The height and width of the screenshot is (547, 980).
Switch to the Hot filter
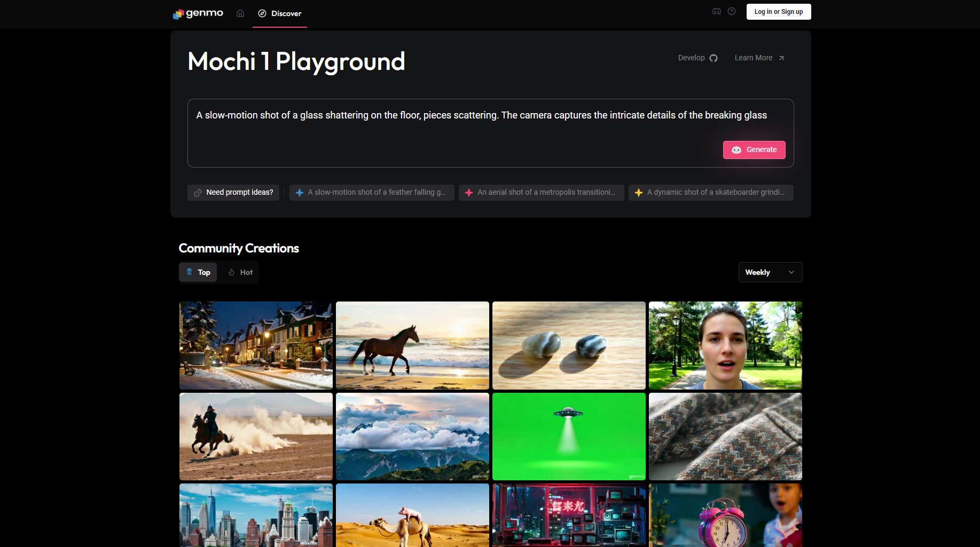pos(240,272)
